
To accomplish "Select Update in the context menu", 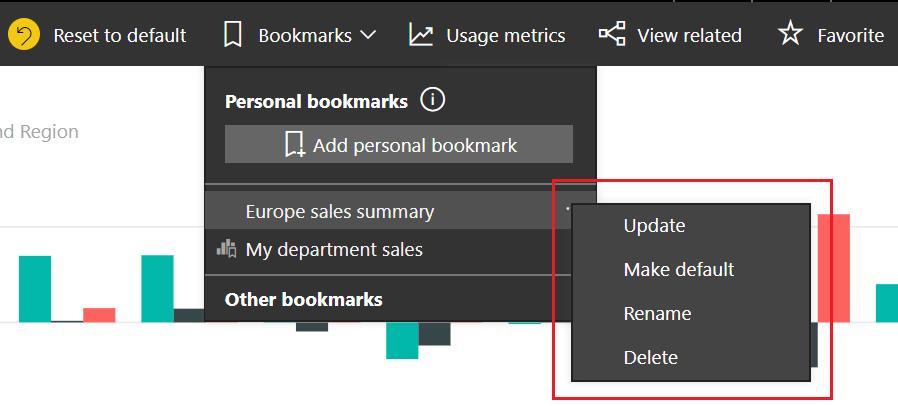I will [654, 225].
